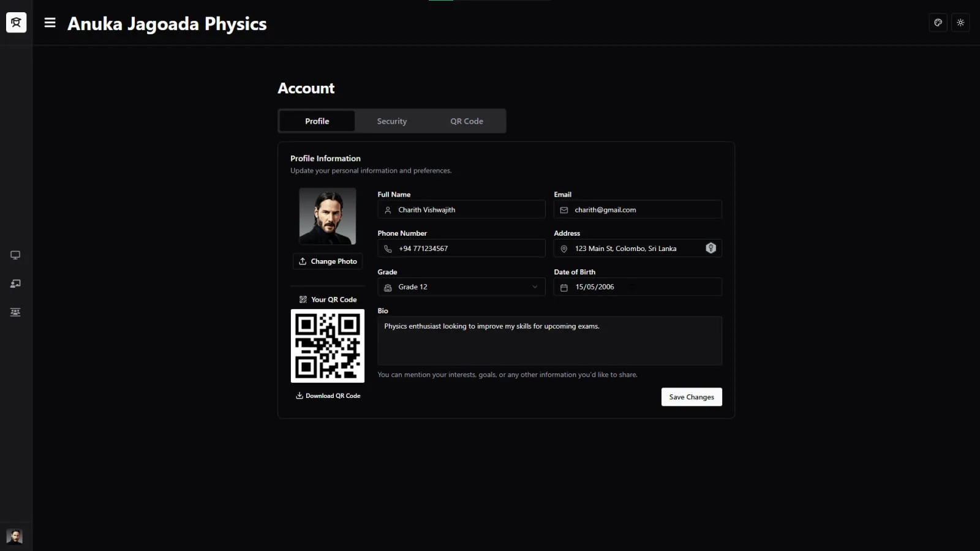Open the user avatar at the sidebar bottom
Screen dimensions: 980x551
click(x=14, y=536)
